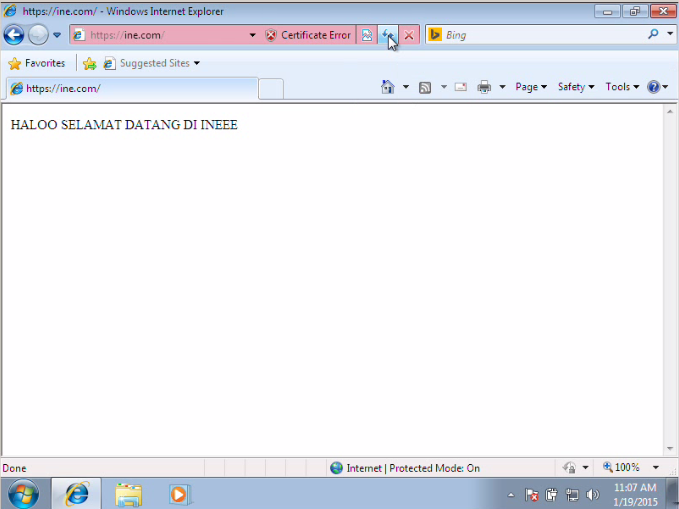
Task: Click the scroll up arrow of page scrollbar
Action: (x=670, y=112)
